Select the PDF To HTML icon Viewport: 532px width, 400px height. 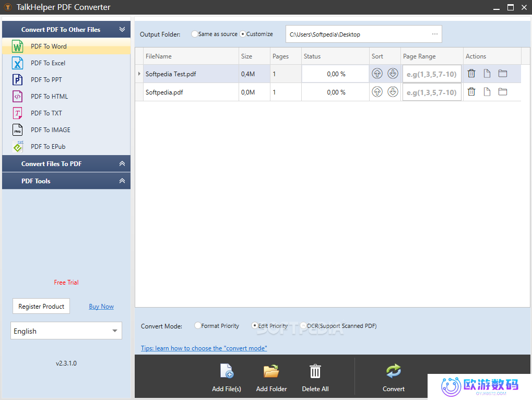click(17, 97)
